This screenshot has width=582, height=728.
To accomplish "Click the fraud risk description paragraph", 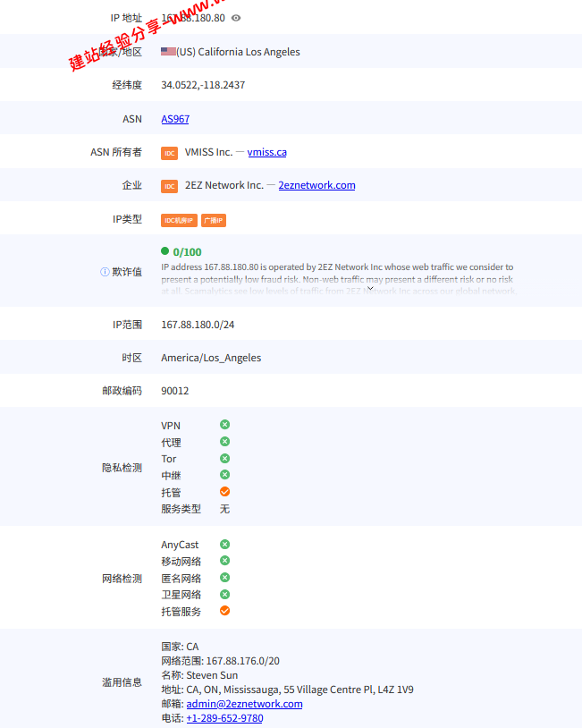I will point(339,279).
